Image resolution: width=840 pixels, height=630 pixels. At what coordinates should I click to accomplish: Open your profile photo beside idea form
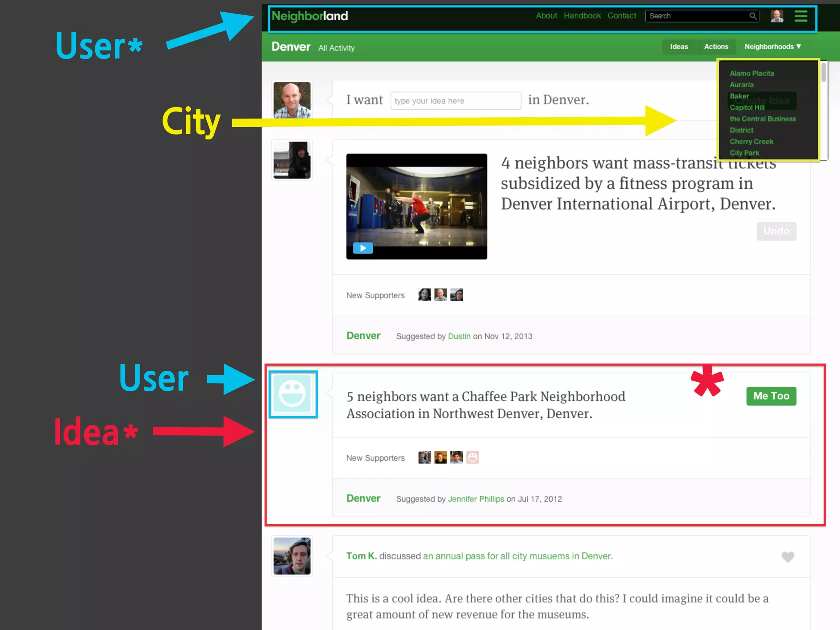point(292,100)
